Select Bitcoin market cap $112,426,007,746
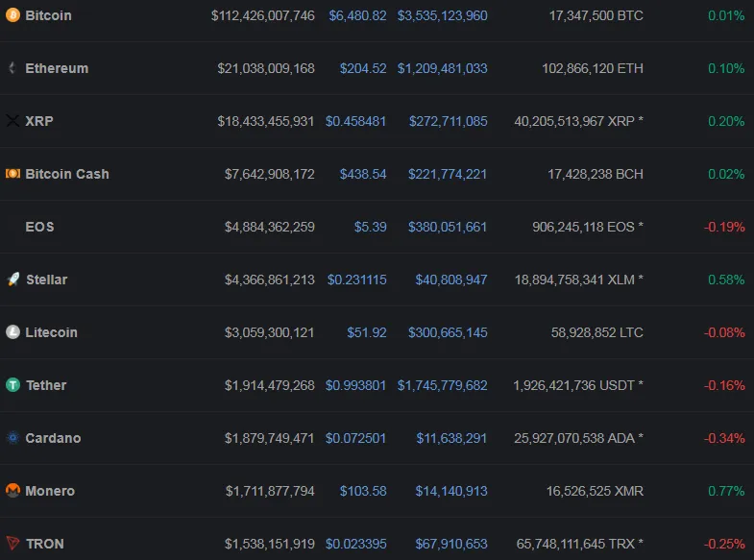This screenshot has height=560, width=754. tap(263, 15)
